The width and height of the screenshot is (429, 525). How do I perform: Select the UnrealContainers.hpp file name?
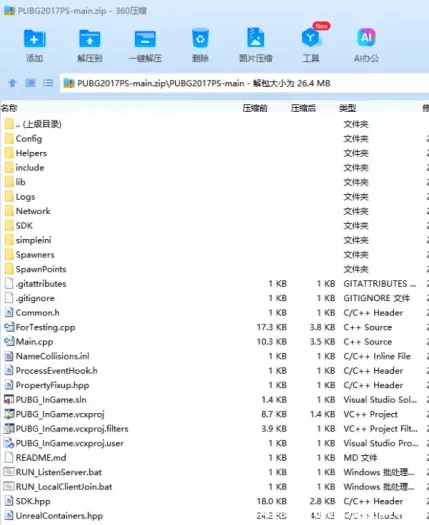click(59, 516)
